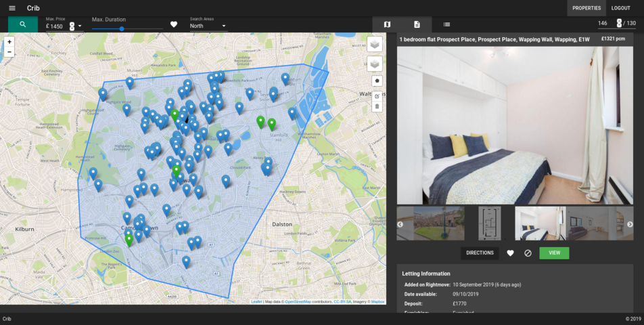Click the green VIEW button
The height and width of the screenshot is (325, 644).
pos(554,253)
